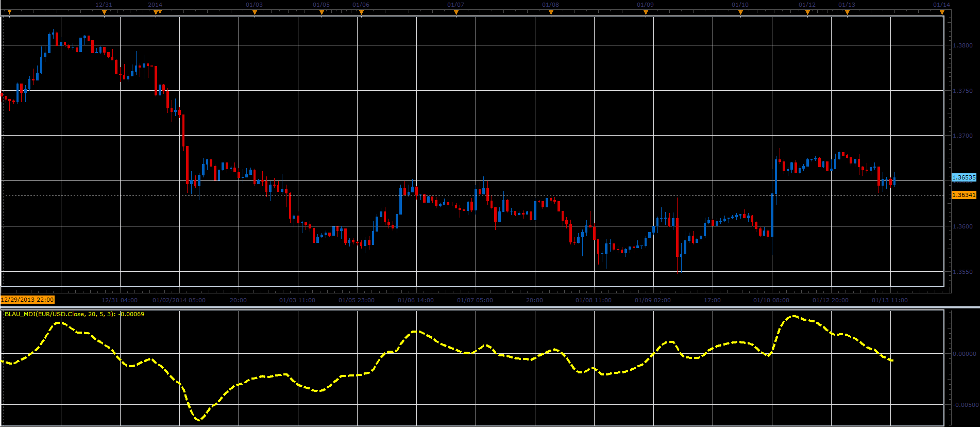Click the 01/02/2014 05:00 time axis label
This screenshot has height=427, width=980.
[x=179, y=300]
